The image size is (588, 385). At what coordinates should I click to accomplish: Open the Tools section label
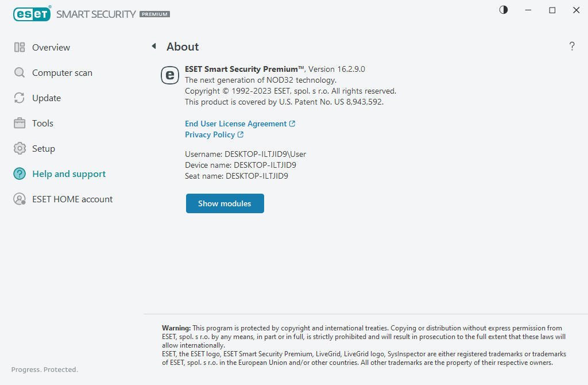(42, 124)
